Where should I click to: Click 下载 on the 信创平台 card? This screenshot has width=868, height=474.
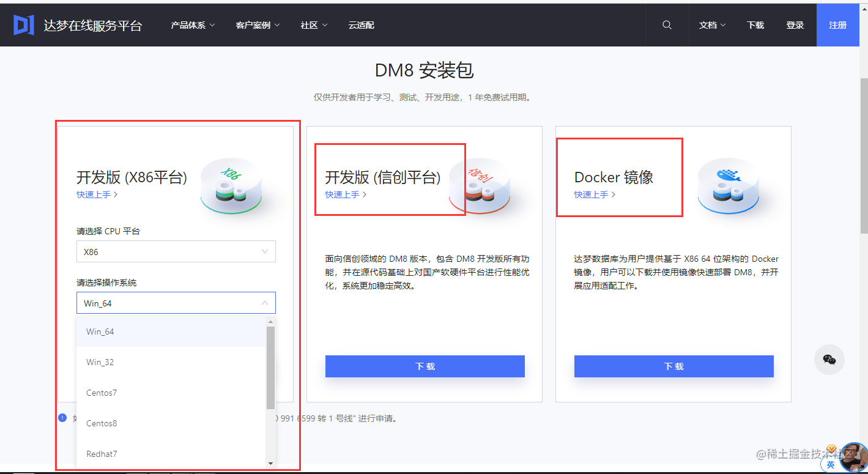pos(425,366)
